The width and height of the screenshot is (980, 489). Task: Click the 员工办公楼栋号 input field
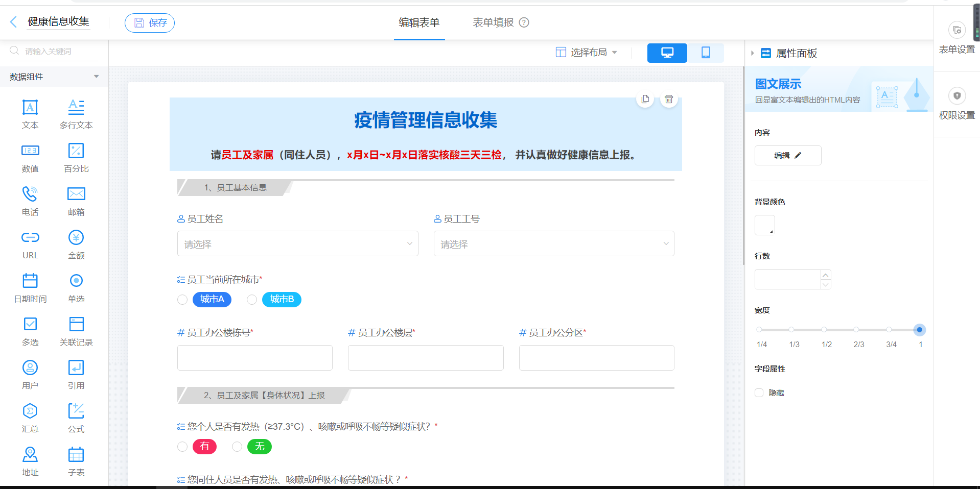pyautogui.click(x=255, y=358)
